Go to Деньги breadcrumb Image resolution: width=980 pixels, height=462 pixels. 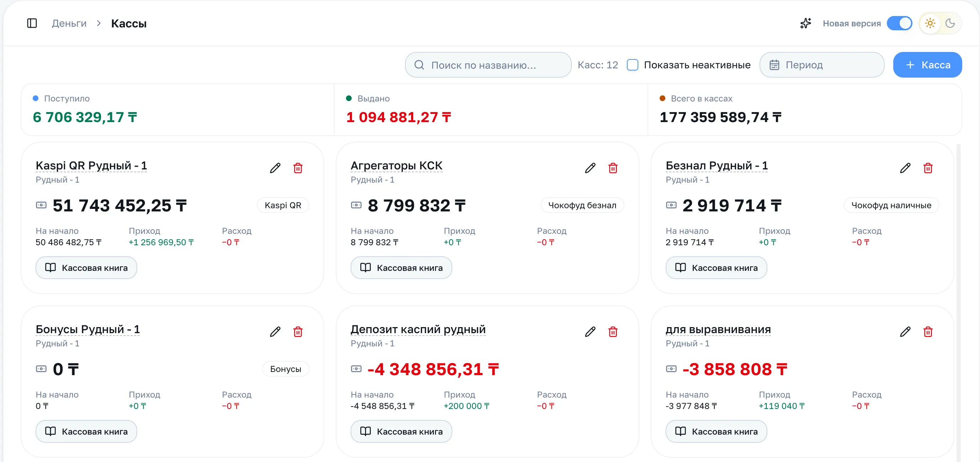pyautogui.click(x=69, y=23)
